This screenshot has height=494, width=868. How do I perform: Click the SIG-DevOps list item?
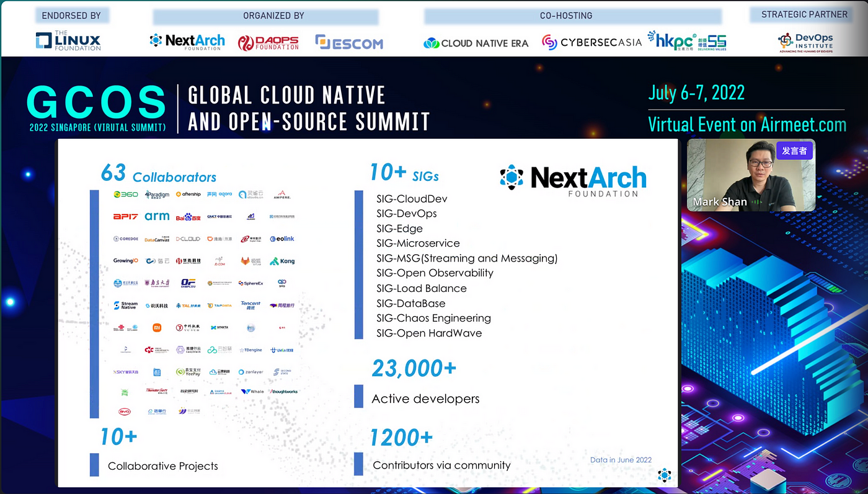[406, 213]
